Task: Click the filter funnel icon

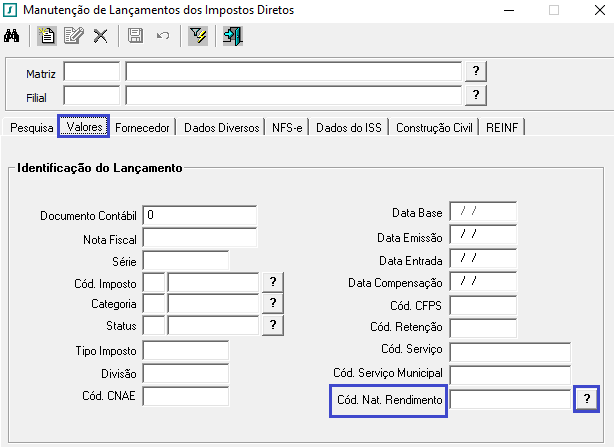Action: [x=197, y=36]
